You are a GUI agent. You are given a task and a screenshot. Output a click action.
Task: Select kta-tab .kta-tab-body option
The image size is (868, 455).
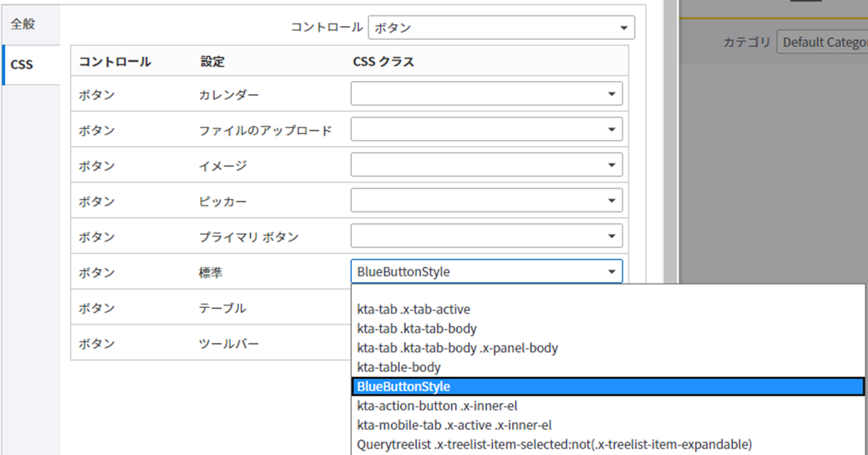[417, 329]
